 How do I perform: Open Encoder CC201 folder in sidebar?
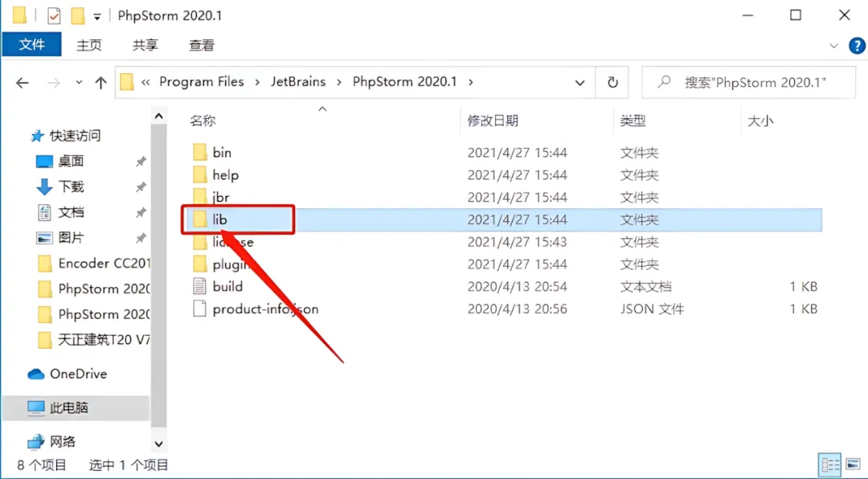[x=94, y=263]
